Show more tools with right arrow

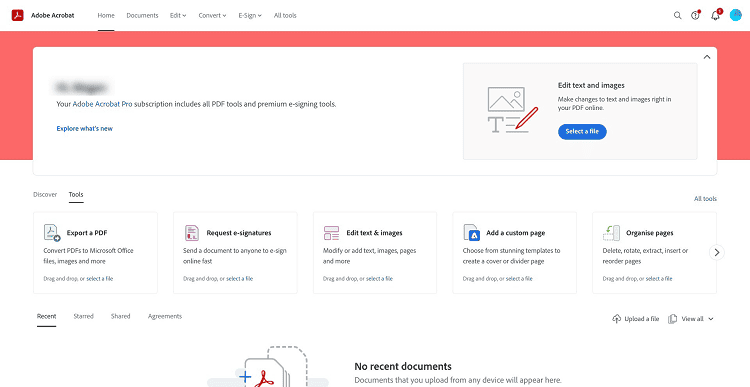717,252
